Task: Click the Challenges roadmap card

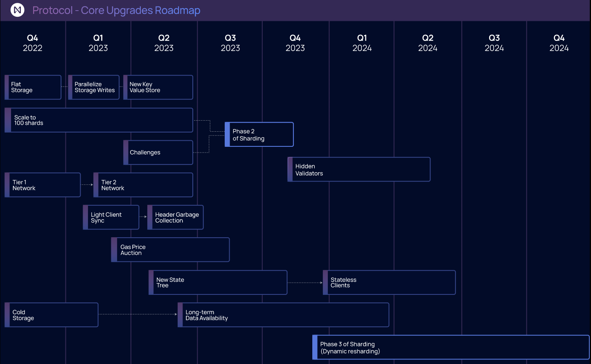Action: click(158, 153)
